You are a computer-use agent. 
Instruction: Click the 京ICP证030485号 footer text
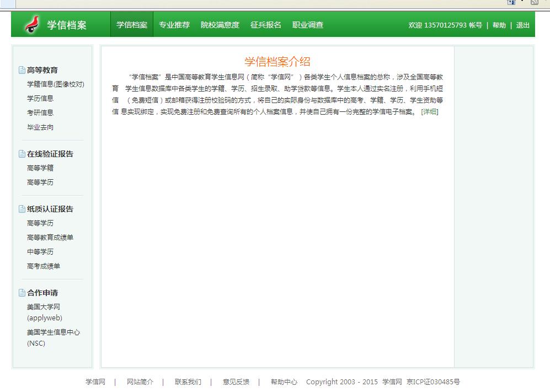coord(433,382)
